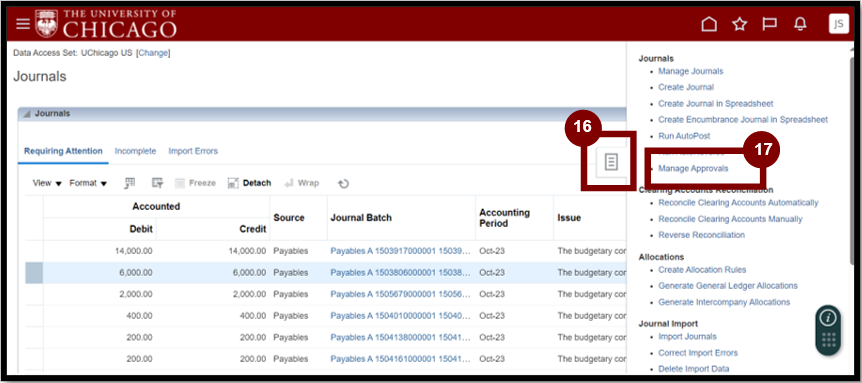
Task: Switch to the Incomplete tab
Action: (x=135, y=151)
